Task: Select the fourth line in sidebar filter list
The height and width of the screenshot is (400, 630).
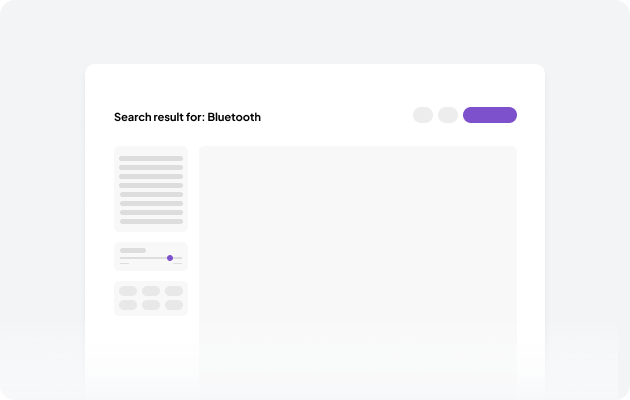Action: click(x=151, y=185)
